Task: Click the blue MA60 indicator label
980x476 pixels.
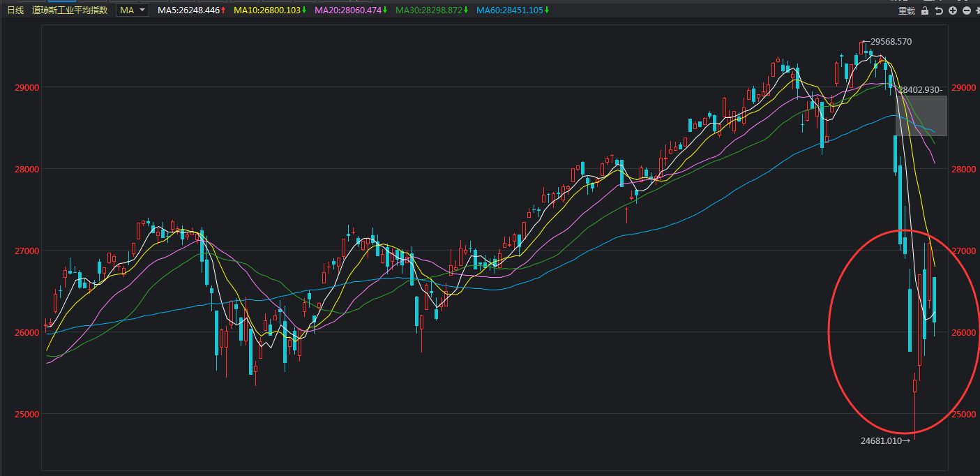Action: (x=513, y=10)
